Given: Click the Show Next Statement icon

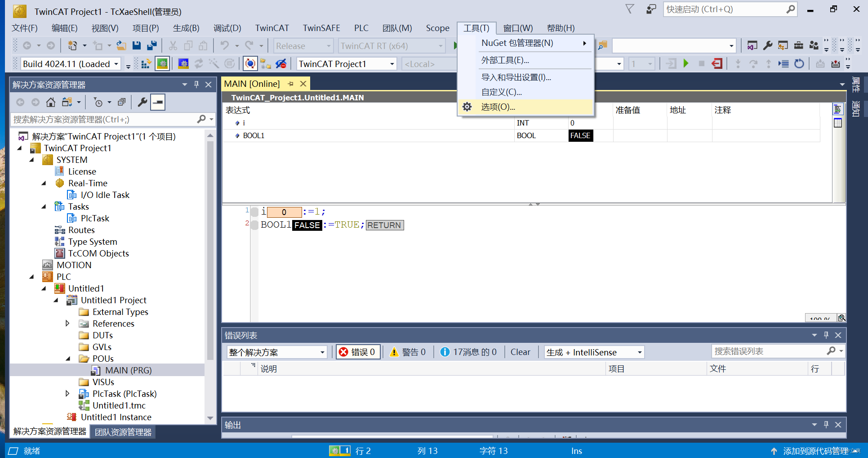Looking at the screenshot, I should point(783,63).
